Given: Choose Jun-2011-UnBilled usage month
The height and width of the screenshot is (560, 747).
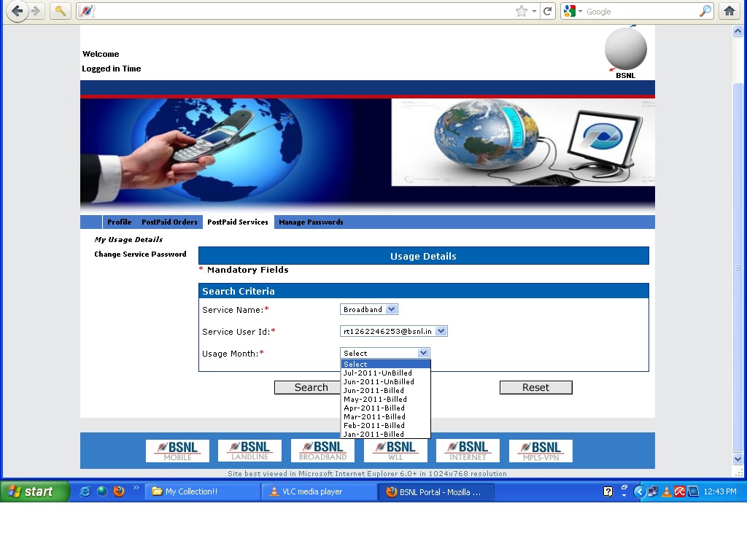Looking at the screenshot, I should pos(386,382).
